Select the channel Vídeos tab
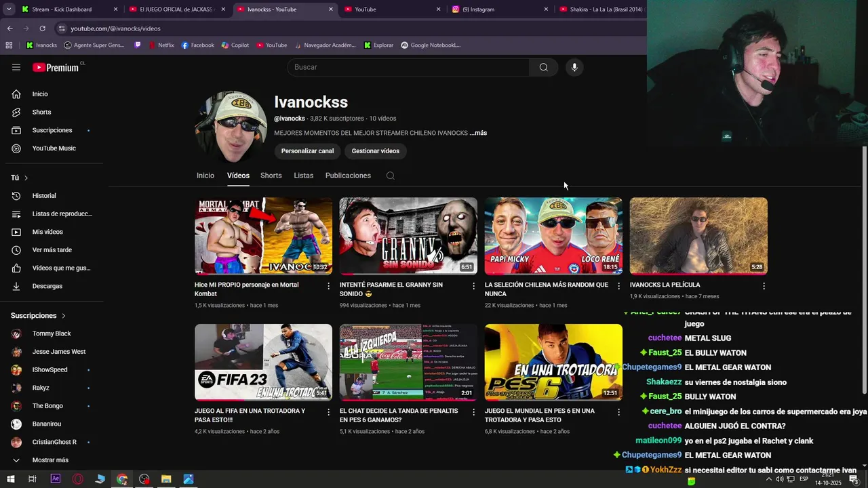 [238, 176]
